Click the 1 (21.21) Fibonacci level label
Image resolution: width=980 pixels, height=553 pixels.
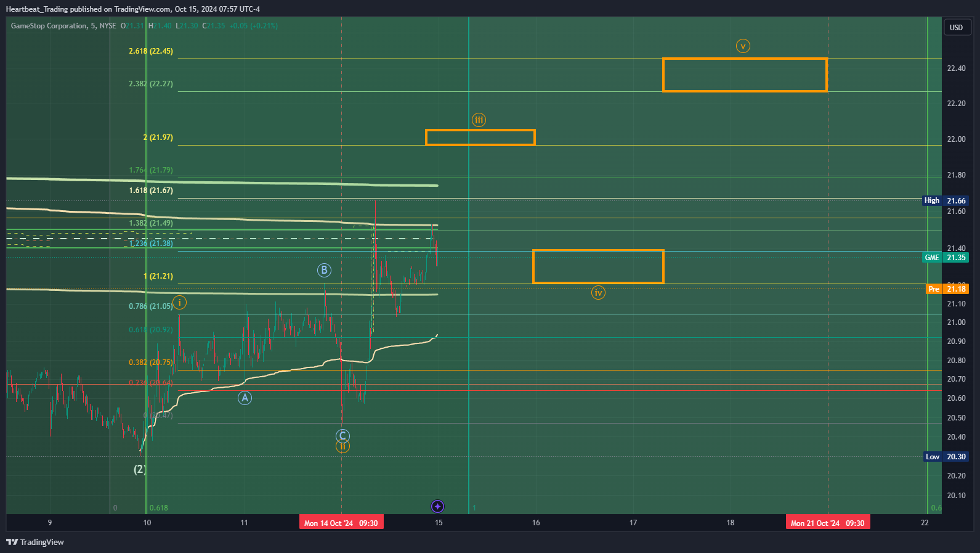point(158,276)
